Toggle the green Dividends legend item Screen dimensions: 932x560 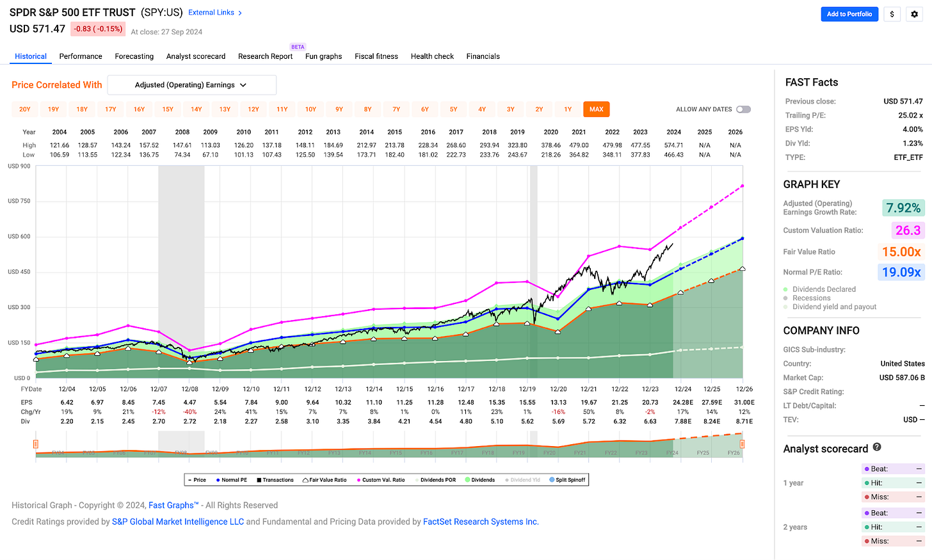point(480,480)
